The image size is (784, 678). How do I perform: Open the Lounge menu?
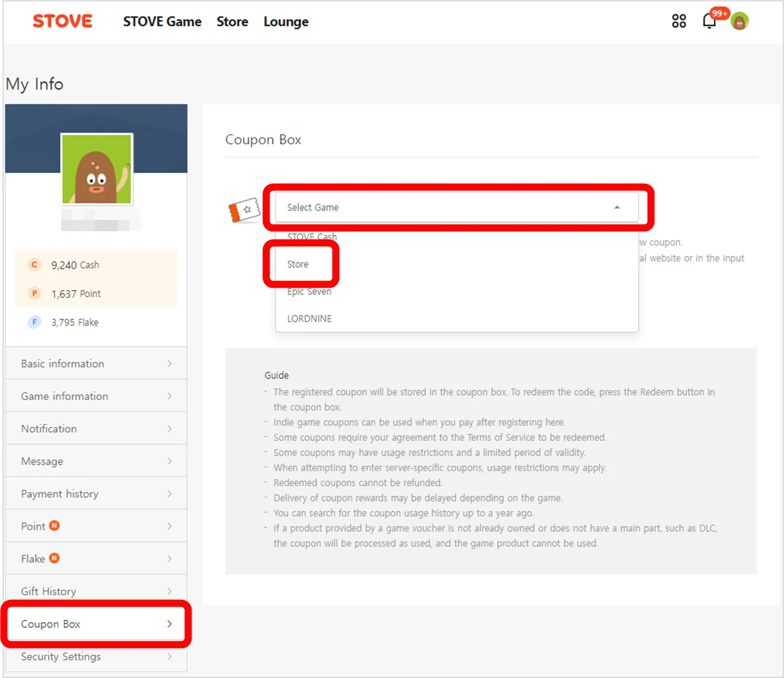pyautogui.click(x=286, y=22)
